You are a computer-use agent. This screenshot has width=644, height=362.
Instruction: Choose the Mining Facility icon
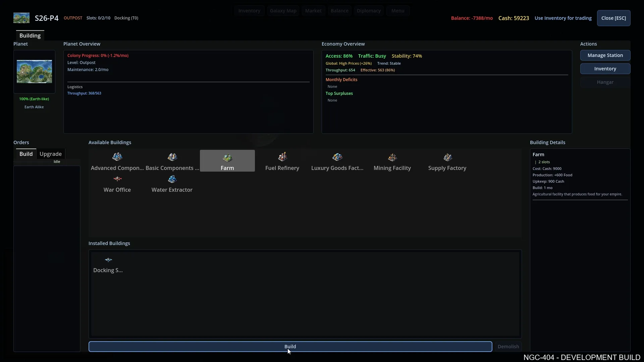392,157
